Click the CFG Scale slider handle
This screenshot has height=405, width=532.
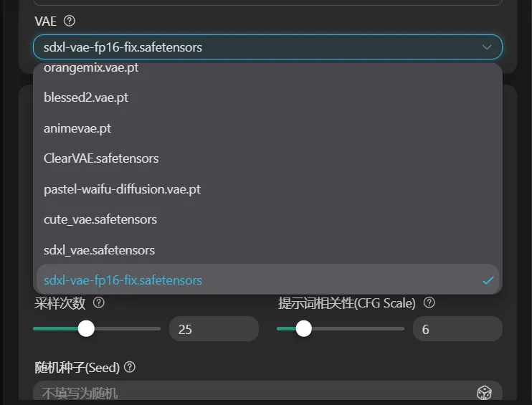(x=303, y=328)
